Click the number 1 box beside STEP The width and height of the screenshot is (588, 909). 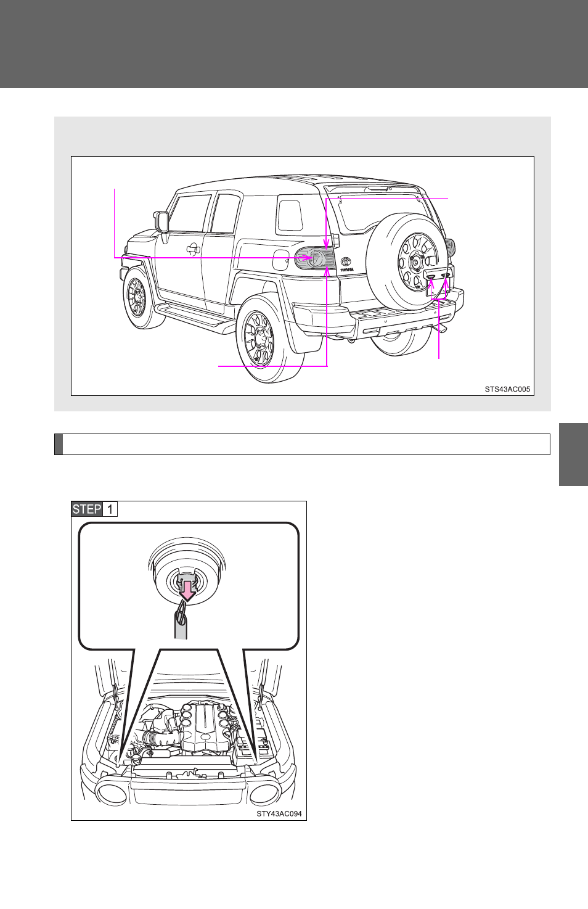[110, 509]
